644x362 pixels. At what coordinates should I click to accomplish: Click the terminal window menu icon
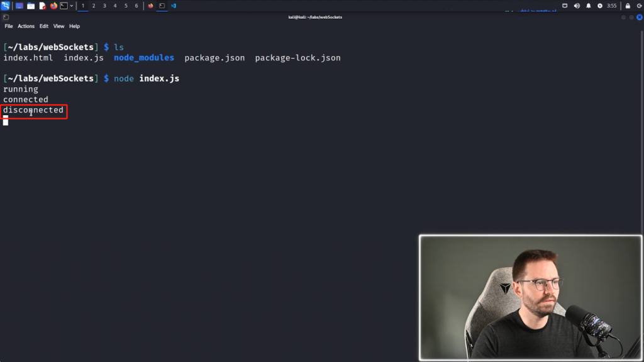coord(6,17)
